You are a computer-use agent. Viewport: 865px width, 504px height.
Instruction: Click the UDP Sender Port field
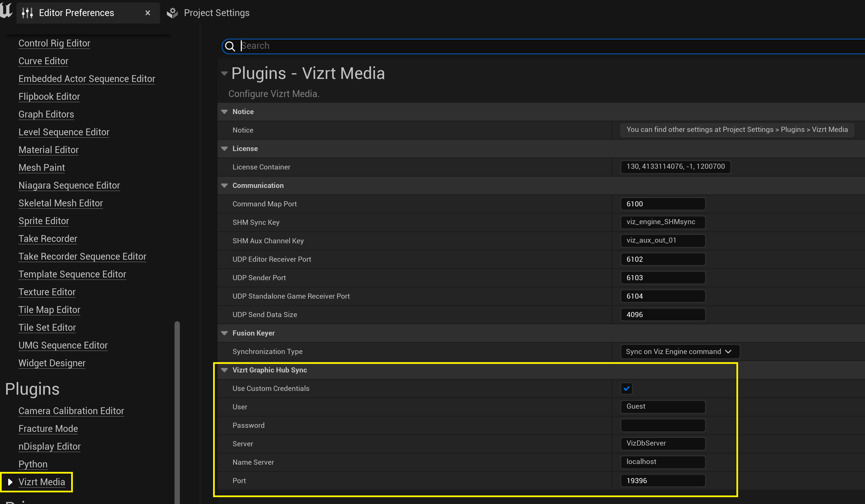pos(663,278)
